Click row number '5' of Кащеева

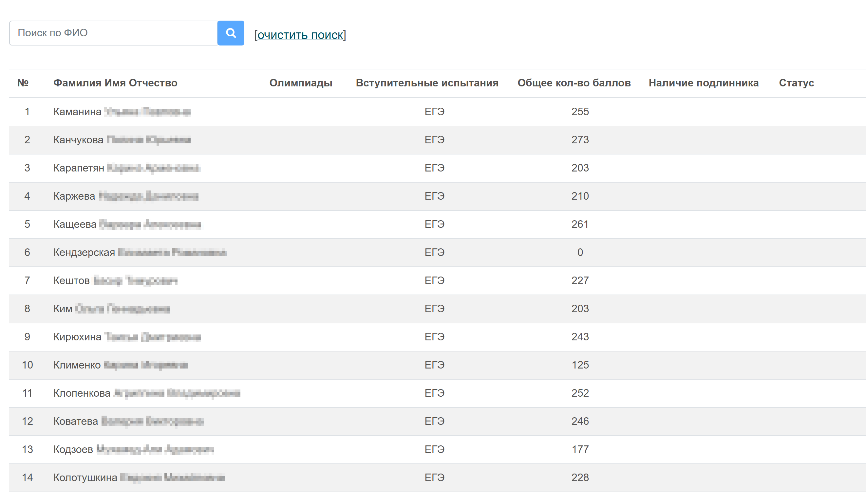(27, 224)
